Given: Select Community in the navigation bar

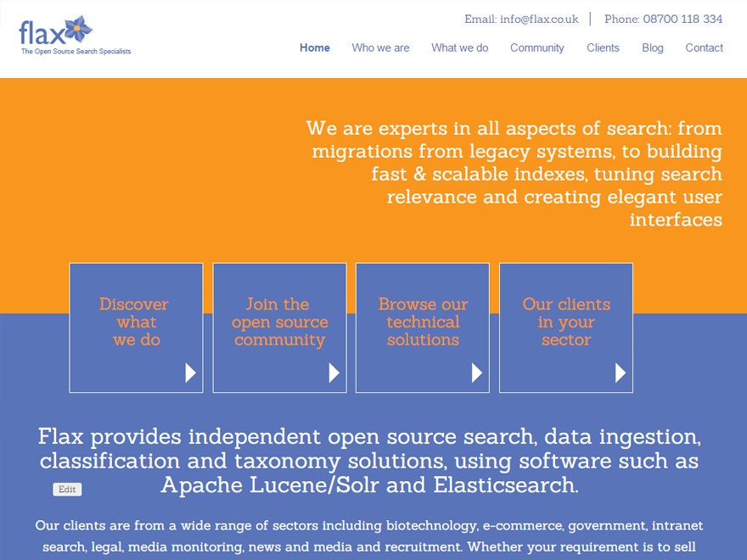Looking at the screenshot, I should point(536,48).
